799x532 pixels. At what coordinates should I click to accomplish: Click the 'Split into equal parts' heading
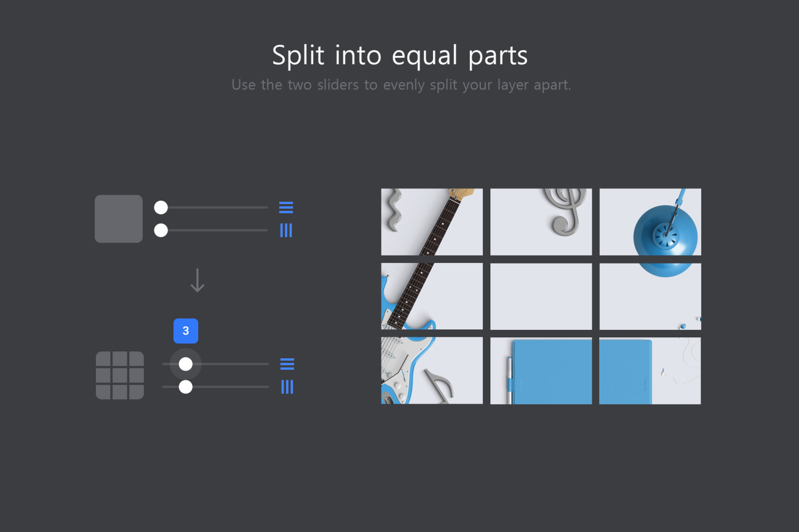tap(400, 55)
